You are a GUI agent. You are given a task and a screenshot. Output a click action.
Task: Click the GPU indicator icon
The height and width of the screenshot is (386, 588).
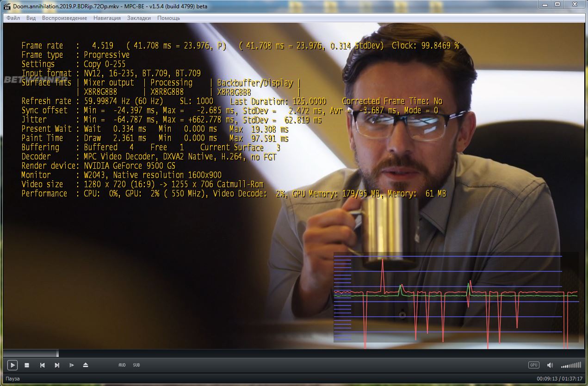[x=534, y=365]
